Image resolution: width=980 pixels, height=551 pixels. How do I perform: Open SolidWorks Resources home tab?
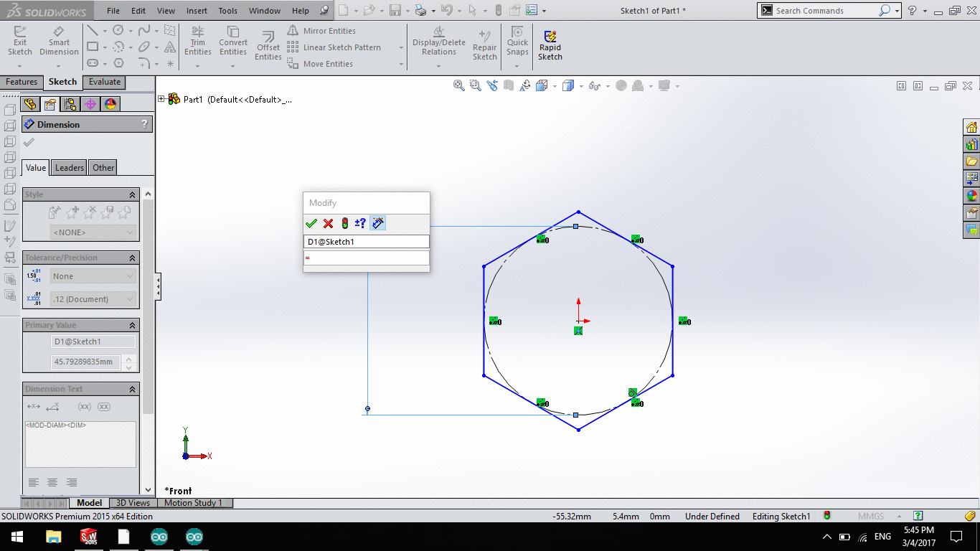pyautogui.click(x=971, y=127)
